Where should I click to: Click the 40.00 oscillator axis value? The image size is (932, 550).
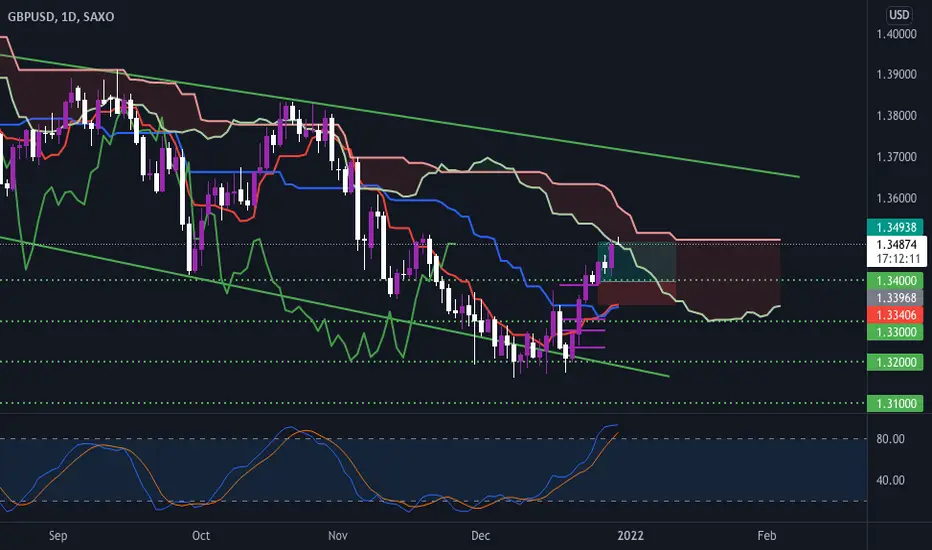point(890,480)
